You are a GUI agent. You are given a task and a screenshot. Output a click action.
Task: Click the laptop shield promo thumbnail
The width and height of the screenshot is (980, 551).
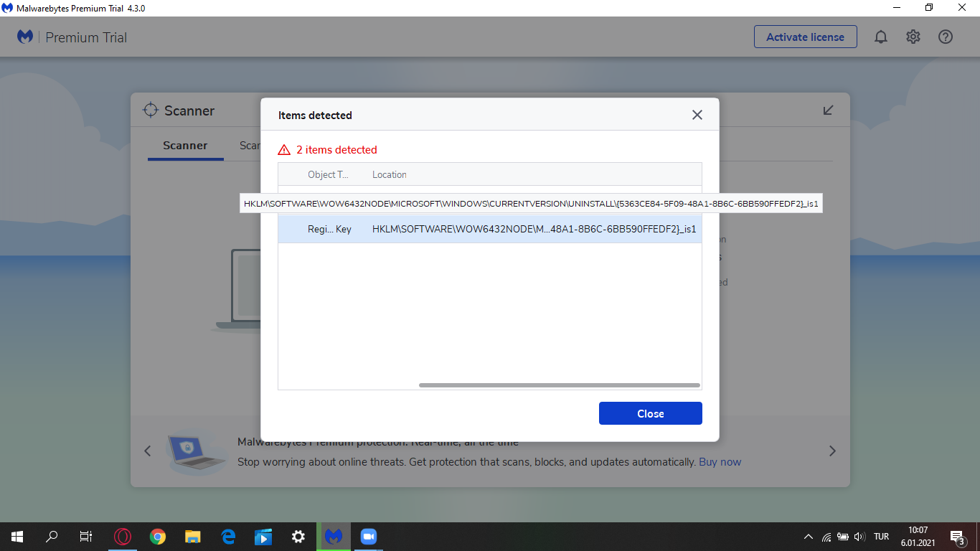(x=196, y=452)
